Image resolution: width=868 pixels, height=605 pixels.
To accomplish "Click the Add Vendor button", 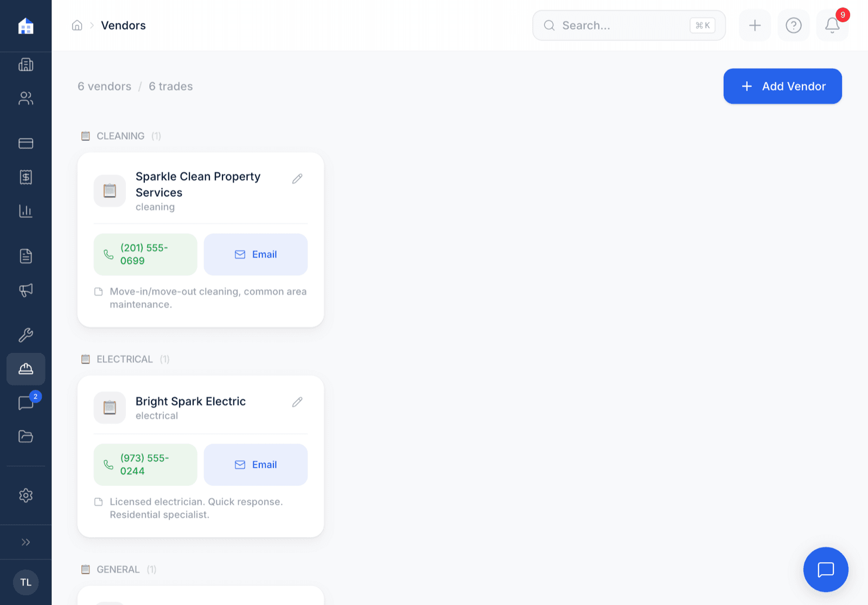I will (x=782, y=86).
